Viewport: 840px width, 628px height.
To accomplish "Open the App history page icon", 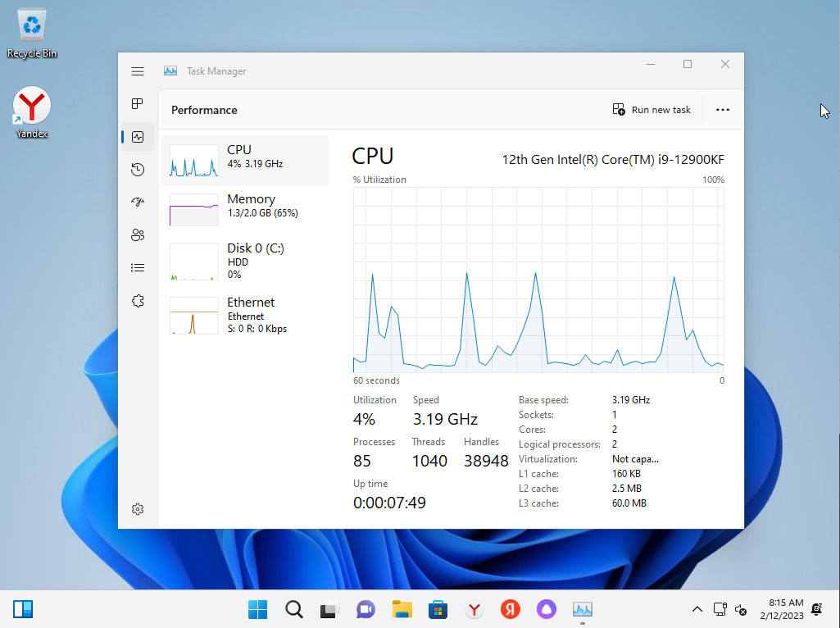I will [x=138, y=170].
